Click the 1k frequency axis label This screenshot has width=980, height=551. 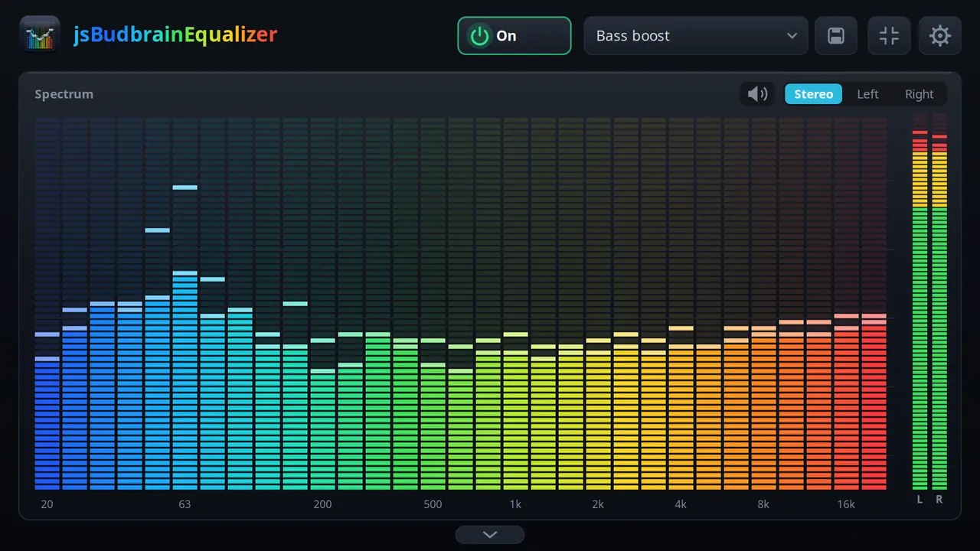(515, 504)
